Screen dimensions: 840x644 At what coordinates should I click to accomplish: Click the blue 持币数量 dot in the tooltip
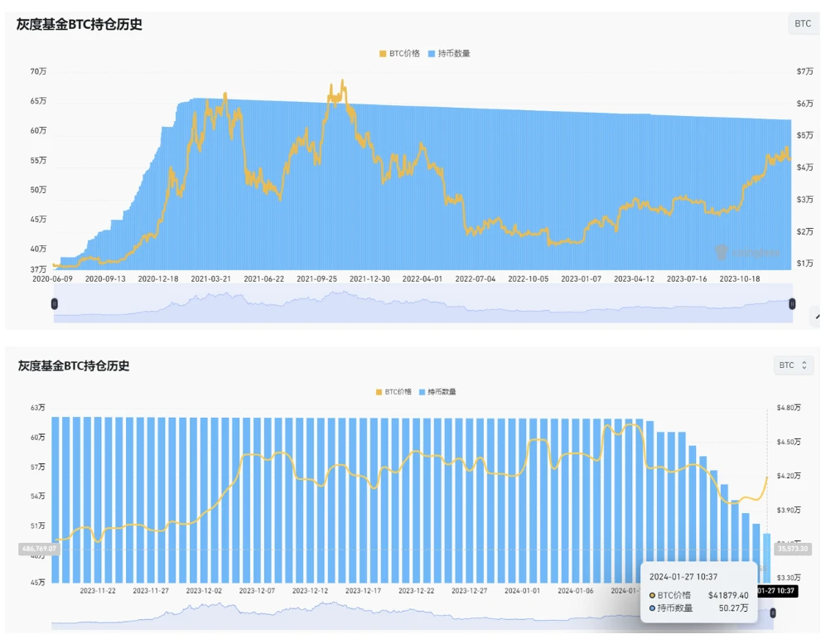tap(653, 608)
